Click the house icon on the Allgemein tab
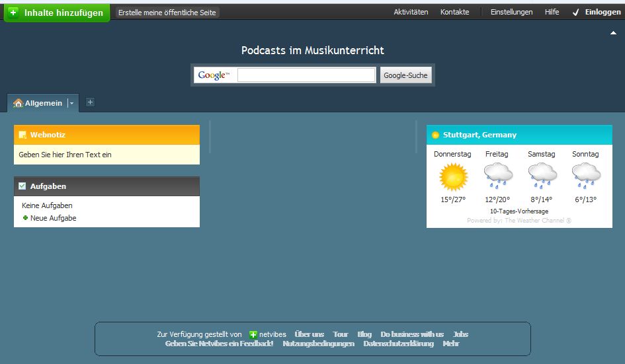 18,103
